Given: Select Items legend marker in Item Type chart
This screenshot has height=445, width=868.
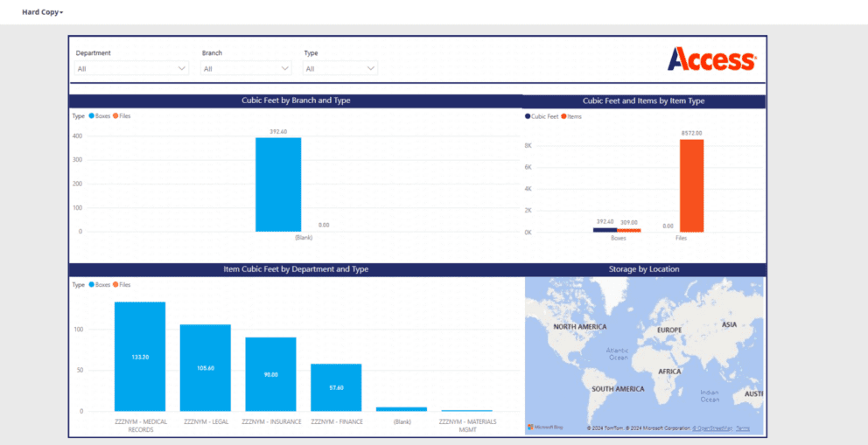Looking at the screenshot, I should 571,116.
